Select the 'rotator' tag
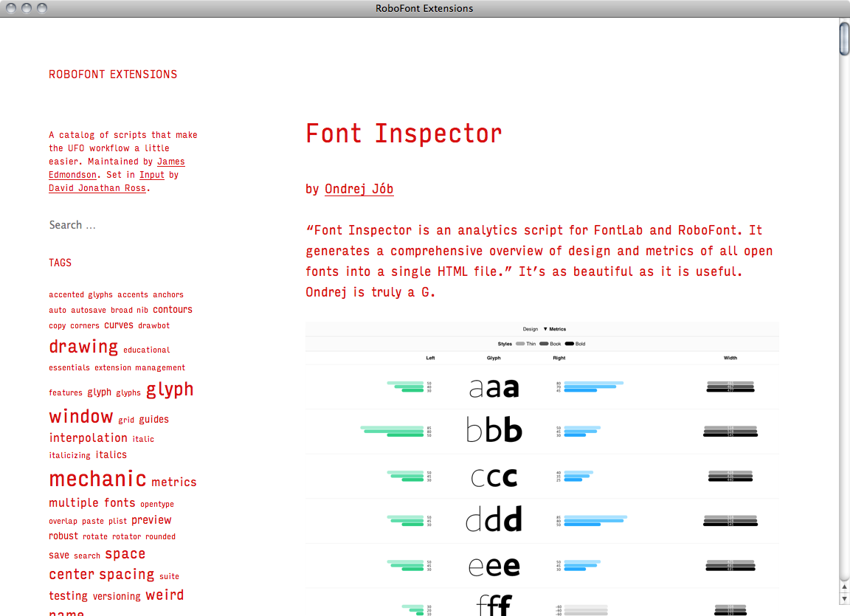Screen dimensions: 850x616 [x=126, y=536]
